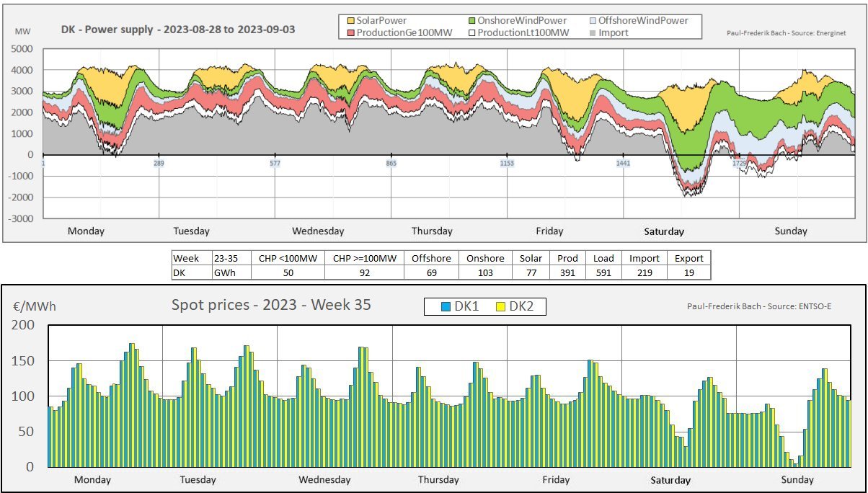Click the grey Import legend swatch
Image resolution: width=868 pixels, height=493 pixels.
pyautogui.click(x=591, y=32)
